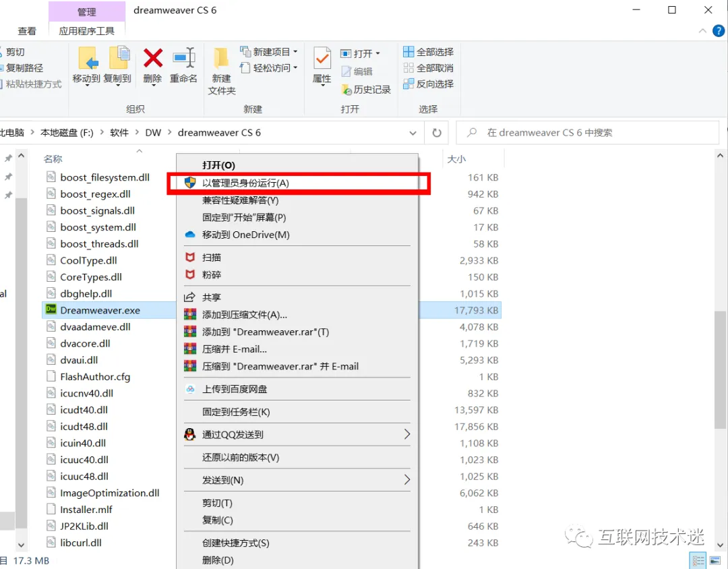Click the chevron after DW in breadcrumb

[169, 133]
